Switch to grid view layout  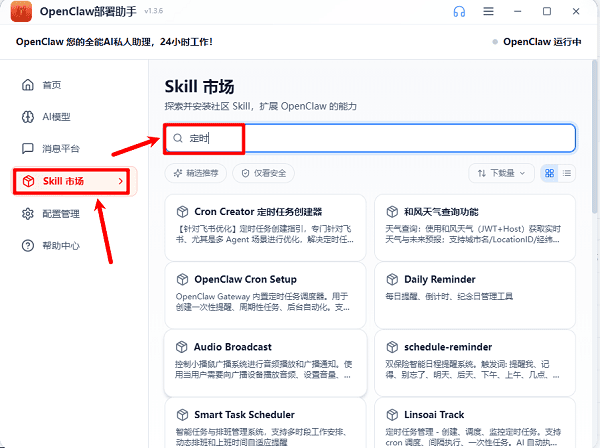click(549, 173)
